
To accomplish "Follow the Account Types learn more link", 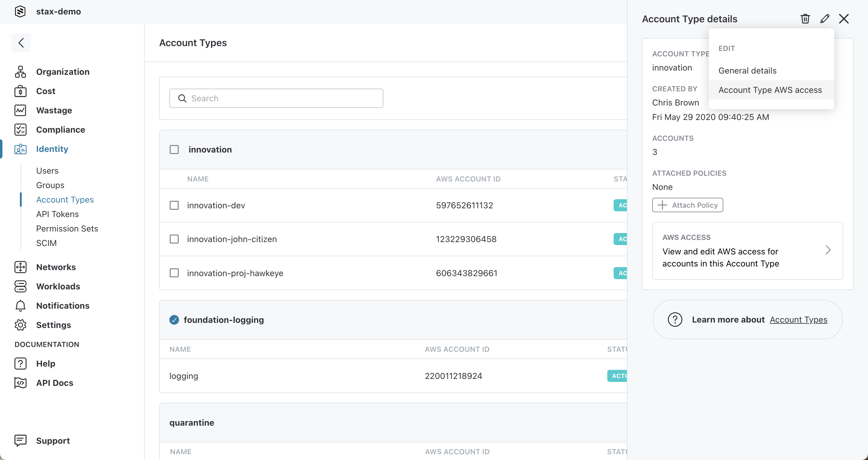I will coord(798,320).
